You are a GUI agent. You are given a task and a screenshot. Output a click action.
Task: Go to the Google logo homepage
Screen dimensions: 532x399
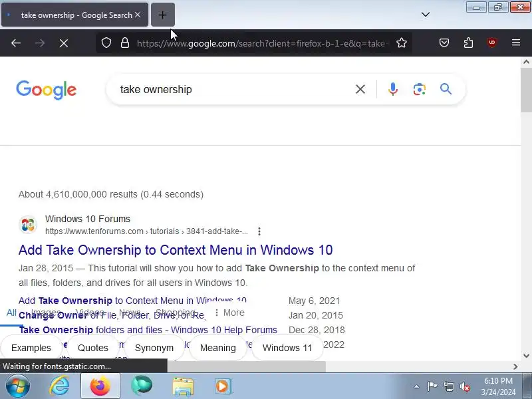[x=46, y=90]
